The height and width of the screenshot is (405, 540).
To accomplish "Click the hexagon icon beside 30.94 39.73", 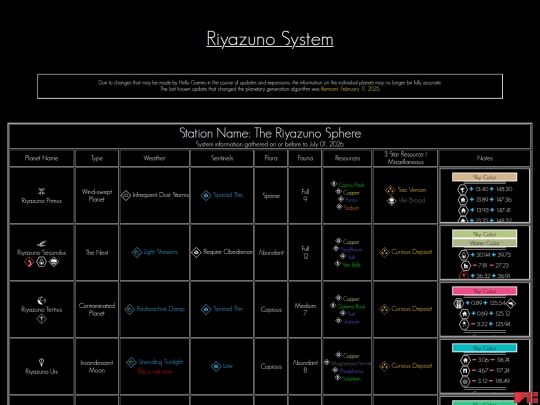I will [x=464, y=255].
